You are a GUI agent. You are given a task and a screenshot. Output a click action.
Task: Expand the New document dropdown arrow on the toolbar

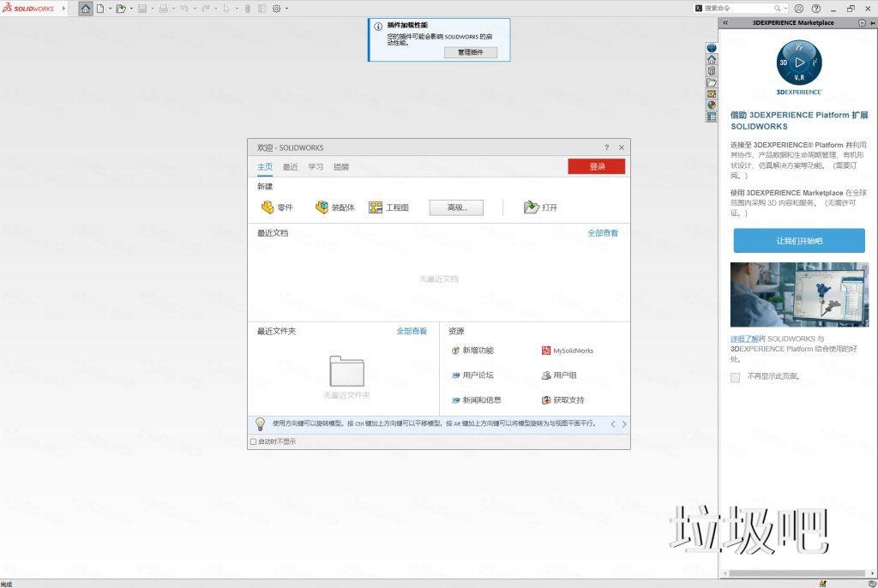(111, 8)
